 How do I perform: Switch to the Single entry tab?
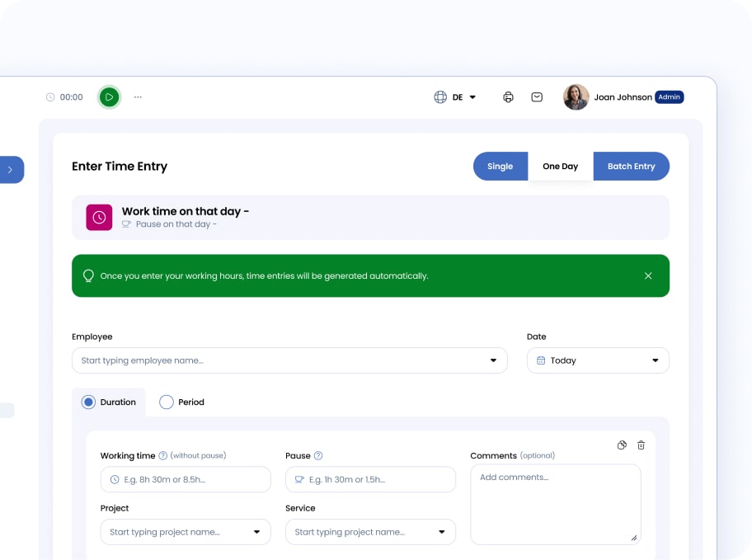500,167
